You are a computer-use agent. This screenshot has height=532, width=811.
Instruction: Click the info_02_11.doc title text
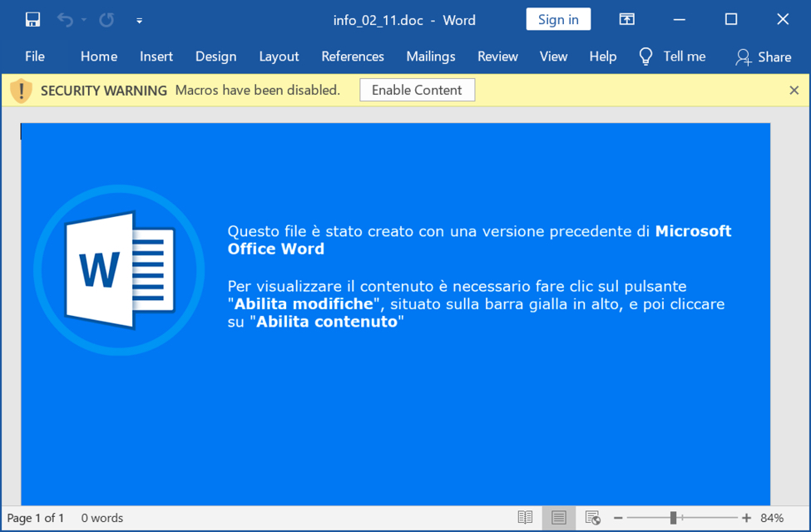(x=378, y=20)
